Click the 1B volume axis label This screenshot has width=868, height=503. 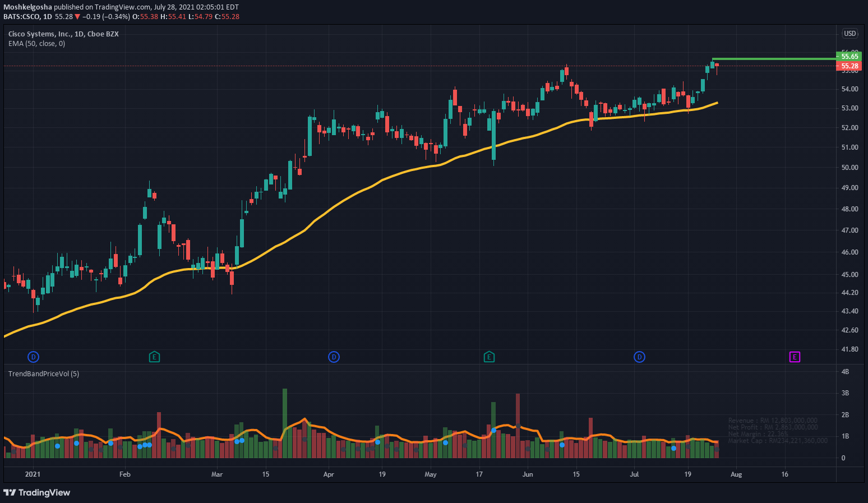point(845,436)
